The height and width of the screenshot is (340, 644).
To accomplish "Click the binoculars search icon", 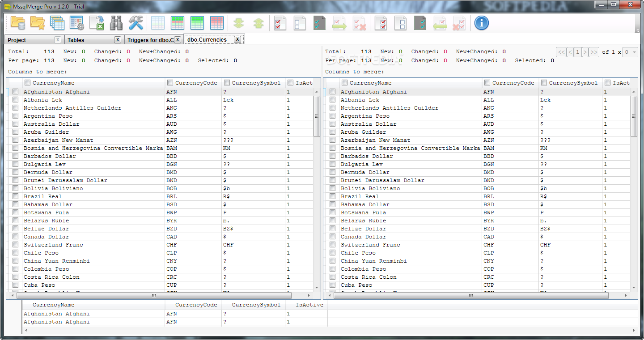I will (x=116, y=23).
